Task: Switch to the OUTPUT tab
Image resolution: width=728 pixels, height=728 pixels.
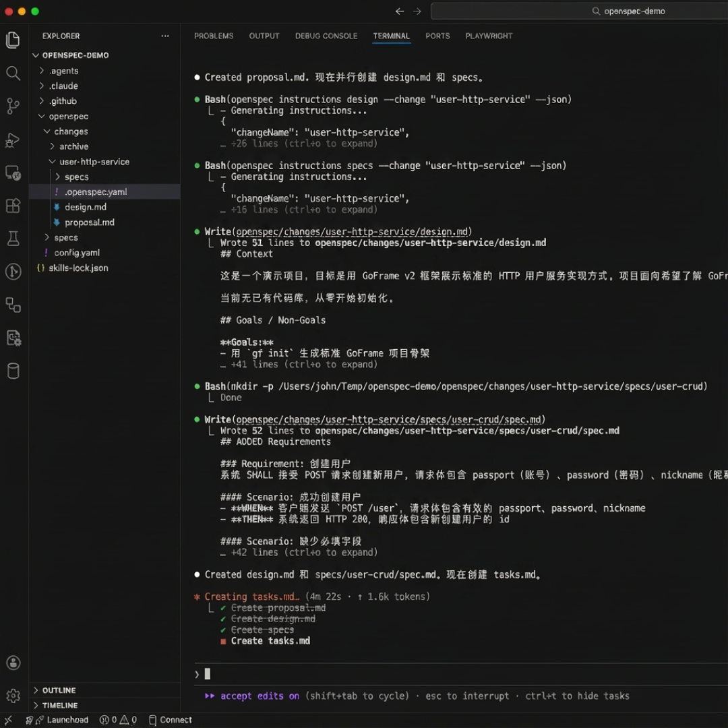Action: (x=264, y=36)
